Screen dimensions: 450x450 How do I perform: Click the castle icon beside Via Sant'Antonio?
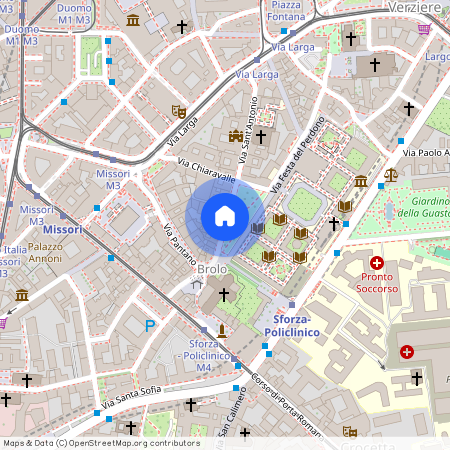[x=236, y=136]
